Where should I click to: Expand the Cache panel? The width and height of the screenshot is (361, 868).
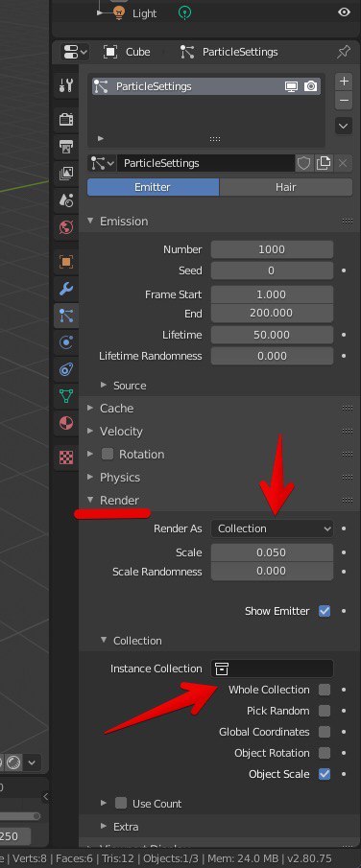[x=90, y=408]
